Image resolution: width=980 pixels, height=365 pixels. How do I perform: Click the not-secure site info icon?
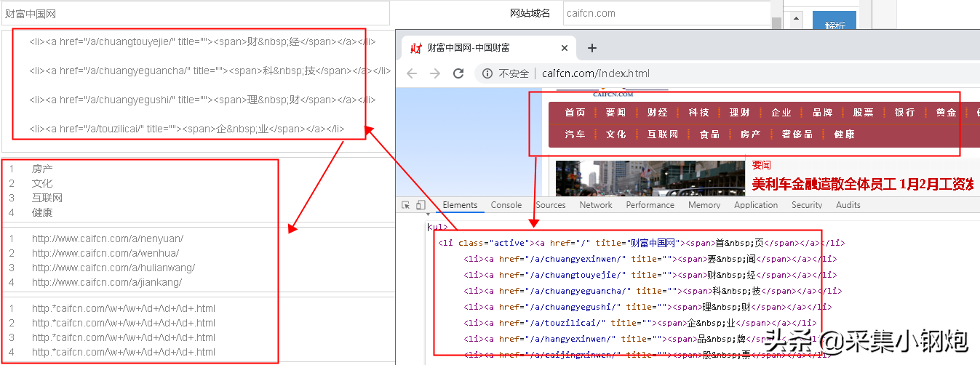pos(487,73)
